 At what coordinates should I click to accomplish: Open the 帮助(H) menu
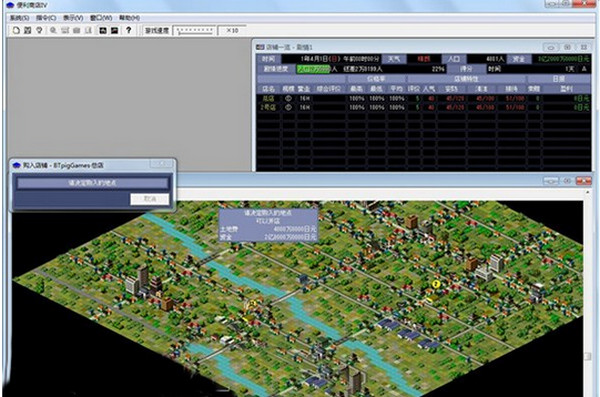[x=129, y=18]
